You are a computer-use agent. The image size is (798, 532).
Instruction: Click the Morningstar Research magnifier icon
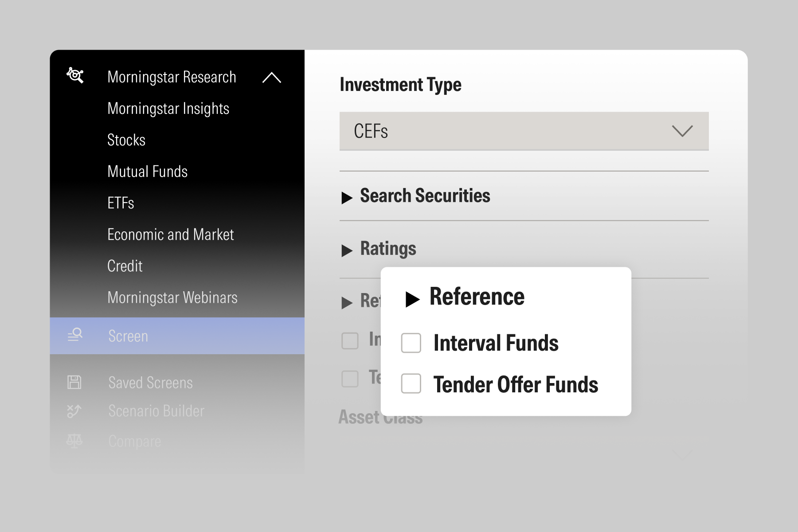coord(75,75)
